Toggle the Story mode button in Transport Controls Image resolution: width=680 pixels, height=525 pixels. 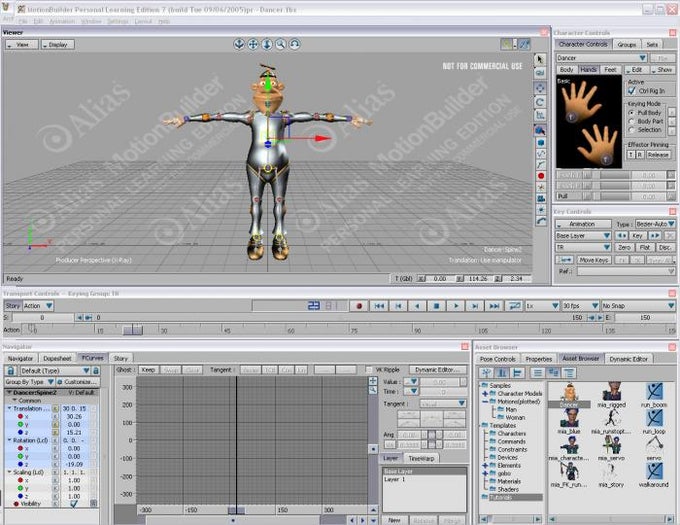coord(13,306)
